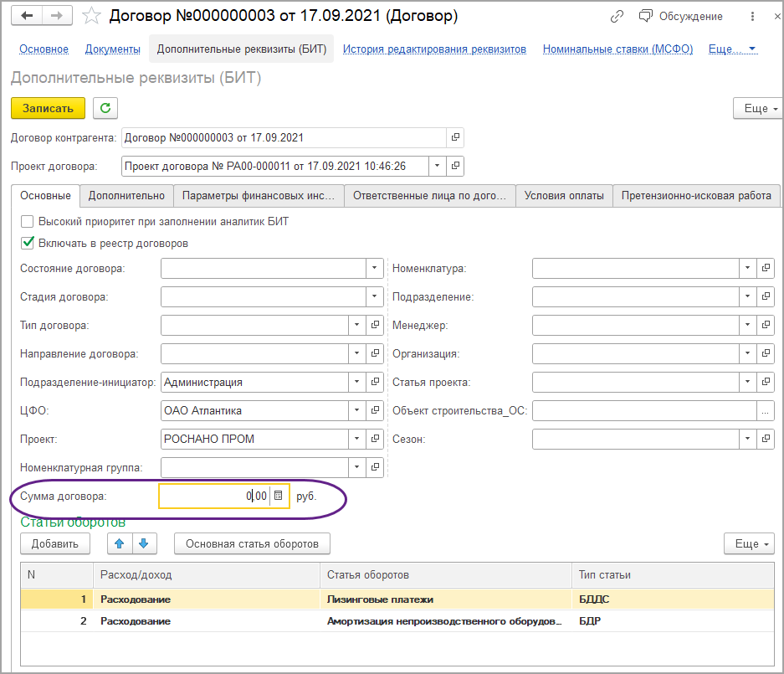Move row up with blue up arrow
784x674 pixels.
120,543
